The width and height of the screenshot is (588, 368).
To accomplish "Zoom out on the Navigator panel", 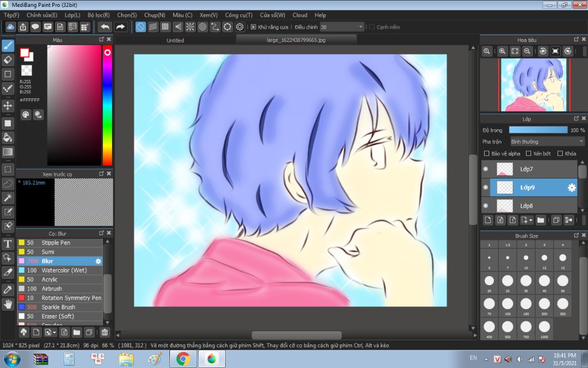I will coord(527,51).
